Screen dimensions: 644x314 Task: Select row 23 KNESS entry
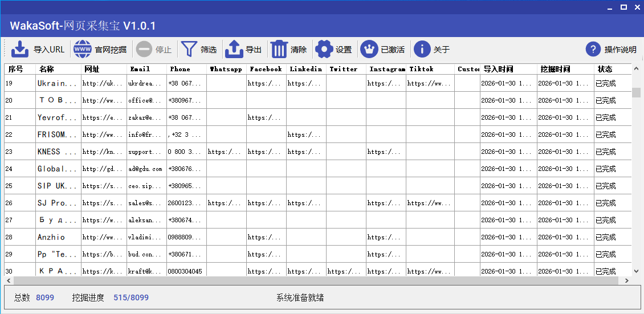click(x=57, y=152)
